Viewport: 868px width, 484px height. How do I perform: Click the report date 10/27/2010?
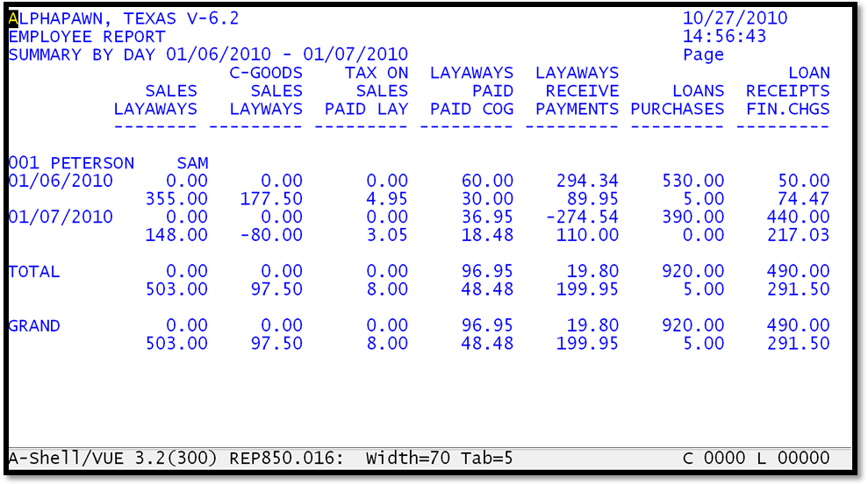click(x=735, y=18)
